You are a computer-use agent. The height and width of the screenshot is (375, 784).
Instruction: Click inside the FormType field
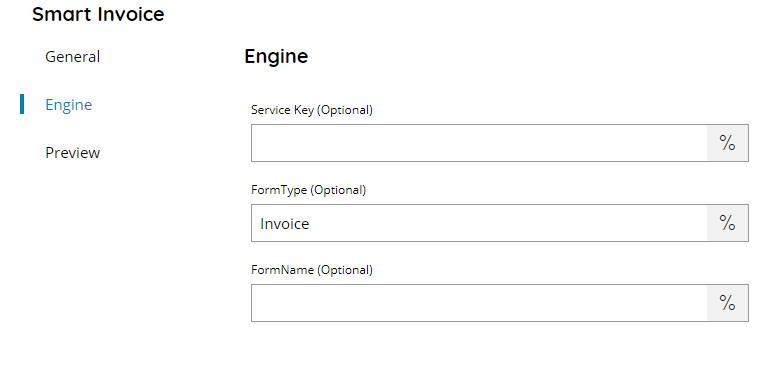479,223
